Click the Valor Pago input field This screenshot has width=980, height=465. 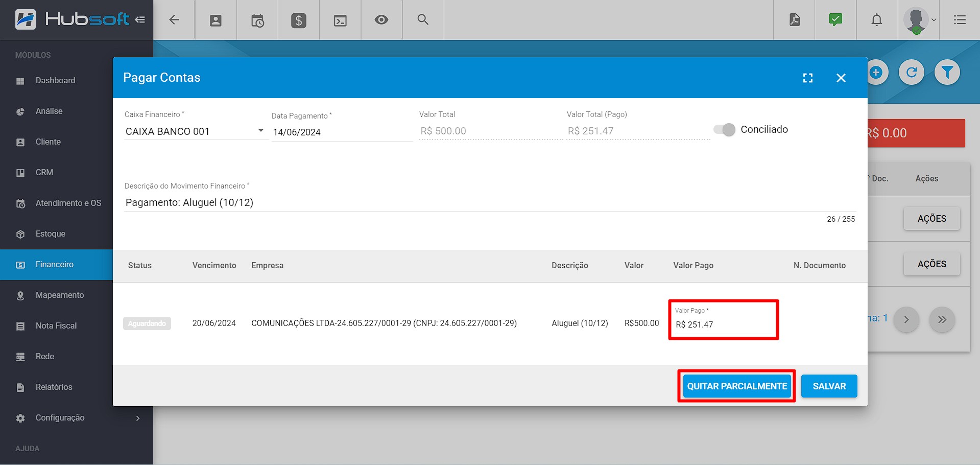pyautogui.click(x=723, y=324)
